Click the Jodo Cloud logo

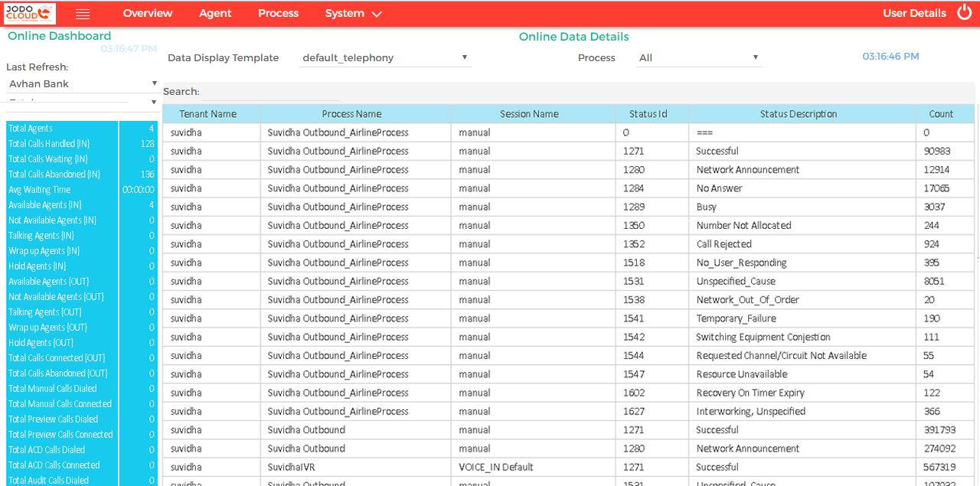(28, 13)
